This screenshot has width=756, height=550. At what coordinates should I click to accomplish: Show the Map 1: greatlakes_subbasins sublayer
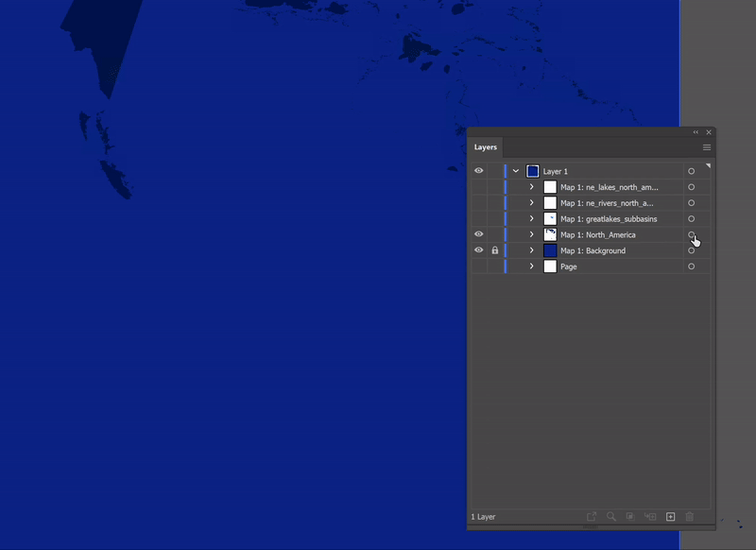478,219
